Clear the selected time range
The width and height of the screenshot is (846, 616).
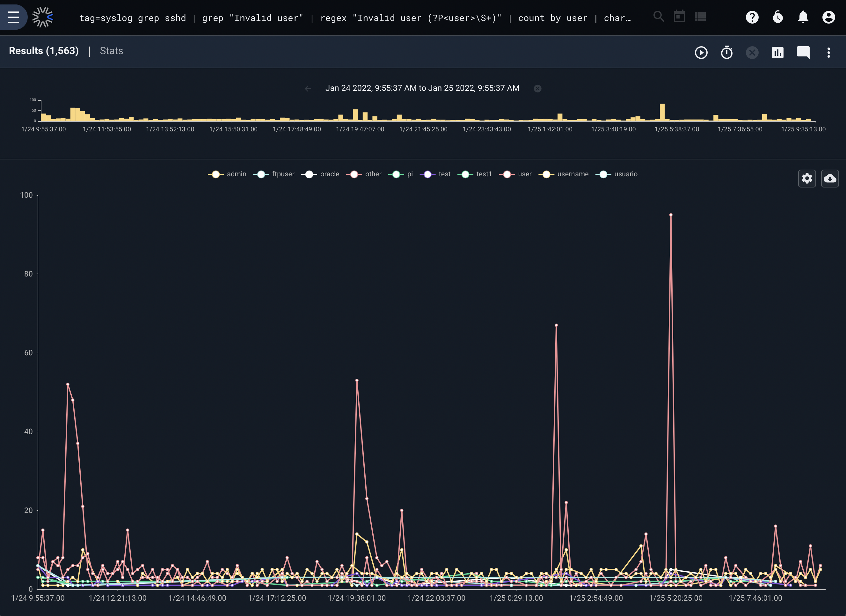click(537, 88)
